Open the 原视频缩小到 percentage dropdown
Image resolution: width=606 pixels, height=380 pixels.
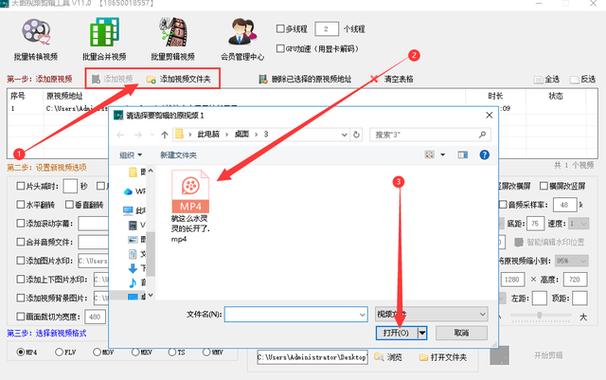coord(572,261)
